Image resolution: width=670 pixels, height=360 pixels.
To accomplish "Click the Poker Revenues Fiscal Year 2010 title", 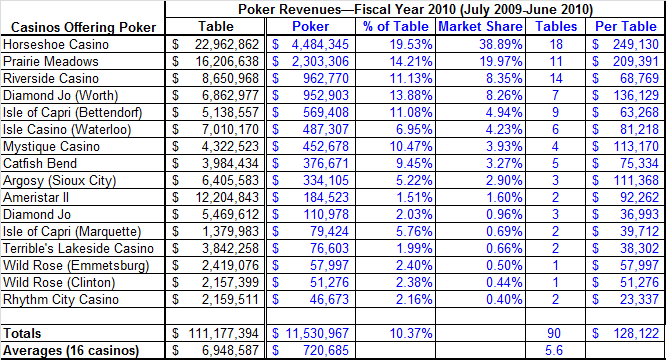I will (x=415, y=9).
